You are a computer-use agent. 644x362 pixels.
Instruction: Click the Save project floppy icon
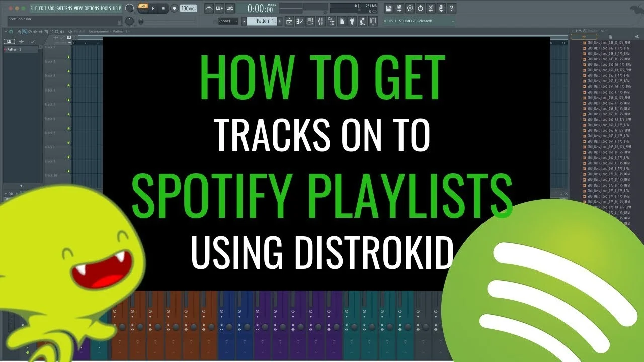(389, 9)
